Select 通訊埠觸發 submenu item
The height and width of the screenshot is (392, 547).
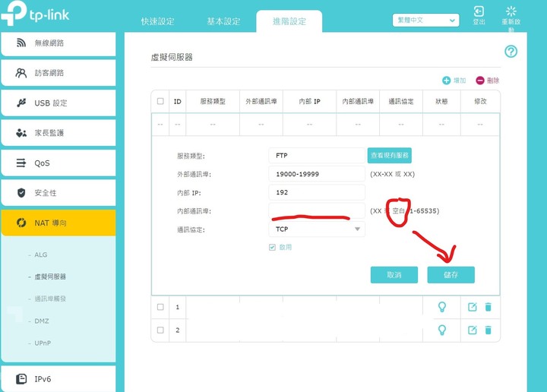click(x=50, y=299)
